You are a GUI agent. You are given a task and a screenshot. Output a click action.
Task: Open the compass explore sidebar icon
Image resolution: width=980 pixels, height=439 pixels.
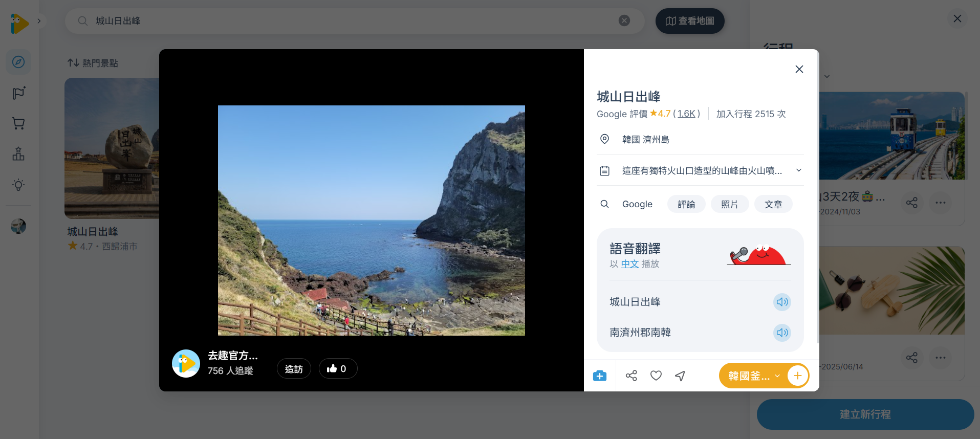18,62
